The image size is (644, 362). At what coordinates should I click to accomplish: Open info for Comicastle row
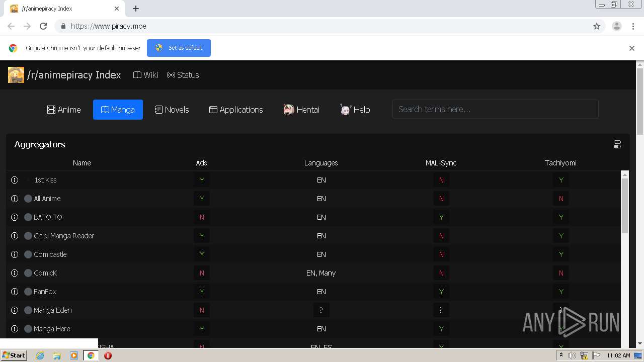[x=15, y=254]
